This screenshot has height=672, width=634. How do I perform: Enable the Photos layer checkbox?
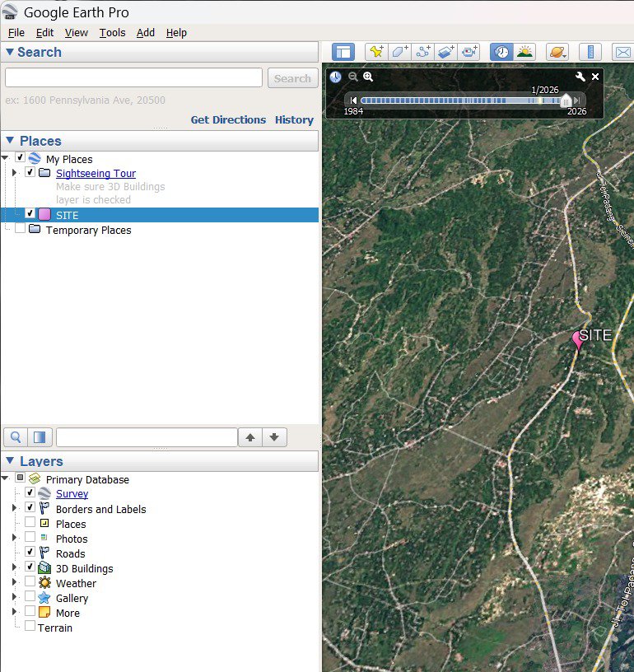pyautogui.click(x=30, y=537)
